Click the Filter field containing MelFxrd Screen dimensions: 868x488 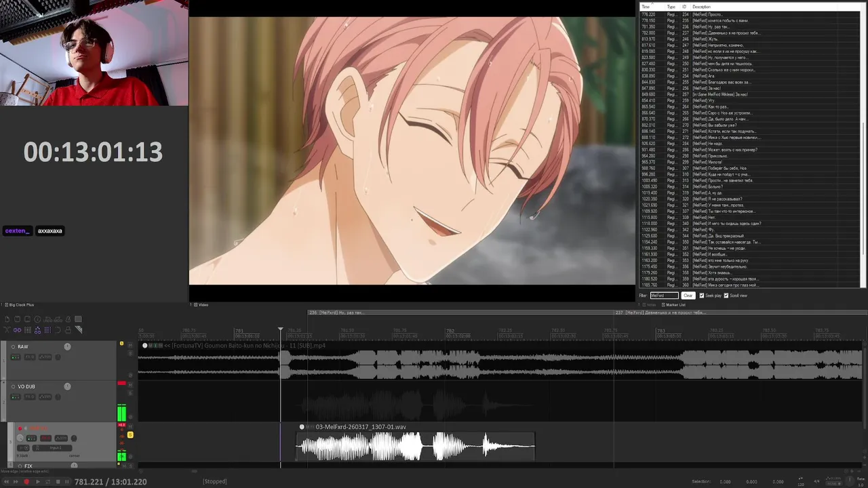coord(664,296)
